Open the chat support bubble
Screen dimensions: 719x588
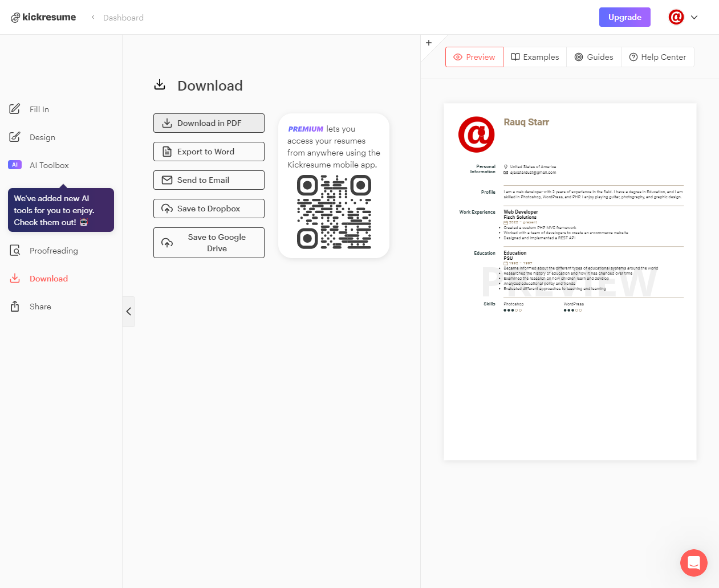(x=694, y=563)
